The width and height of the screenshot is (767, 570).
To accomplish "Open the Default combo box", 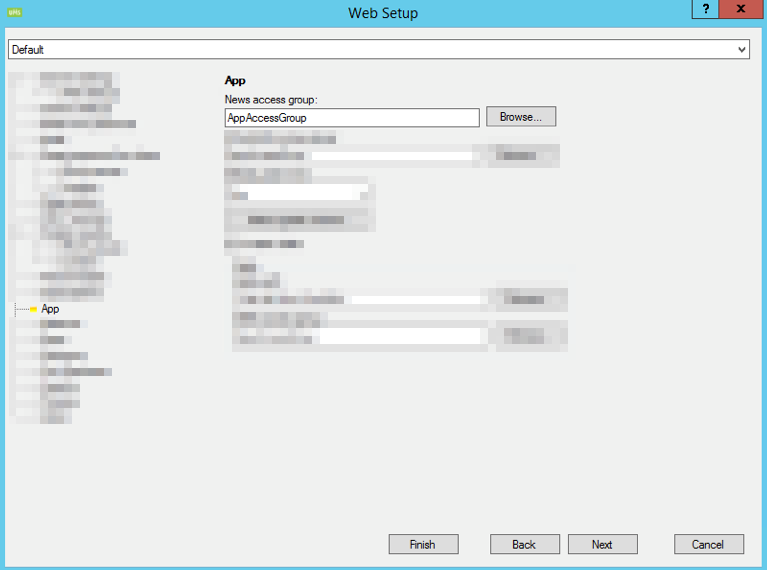I will tap(370, 49).
